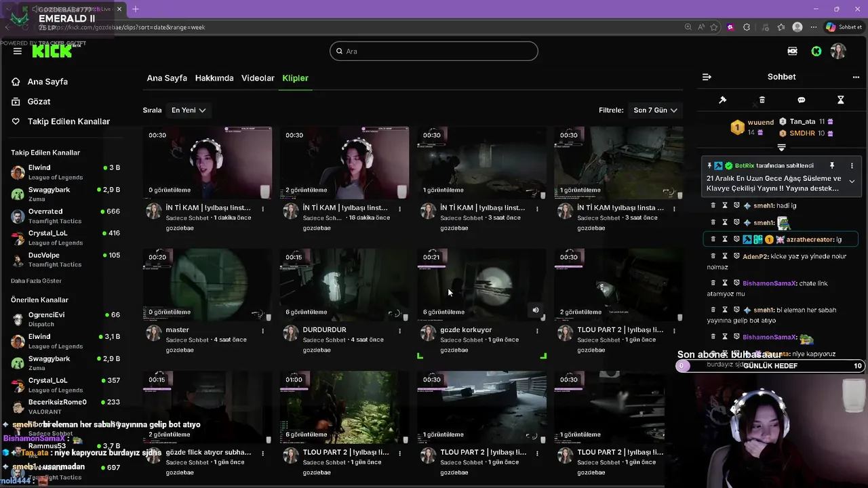Click the browser address bar URL

click(129, 27)
